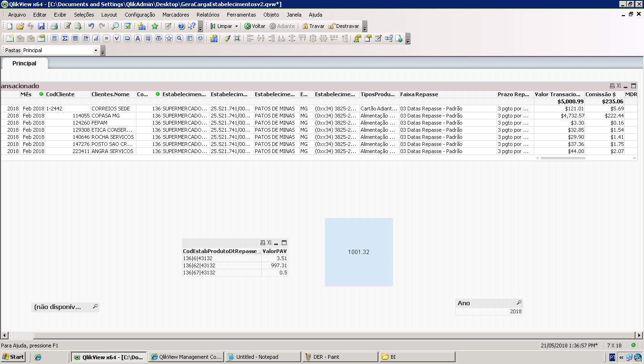Open Help Topics blue question icon

(x=181, y=26)
